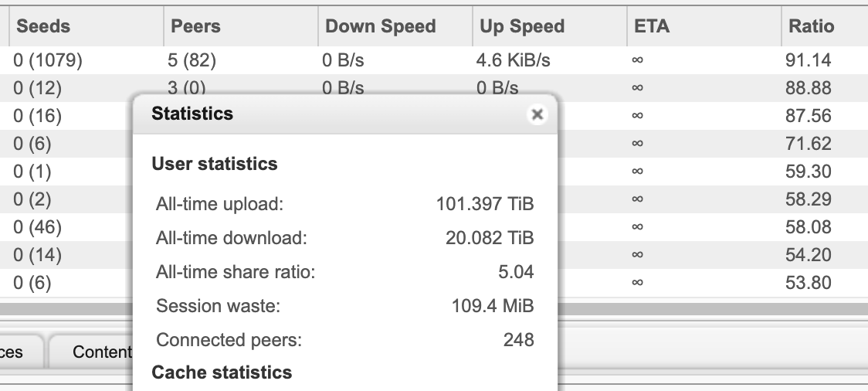Sort list by Up Speed header
Screen dimensions: 868x391
(x=522, y=26)
